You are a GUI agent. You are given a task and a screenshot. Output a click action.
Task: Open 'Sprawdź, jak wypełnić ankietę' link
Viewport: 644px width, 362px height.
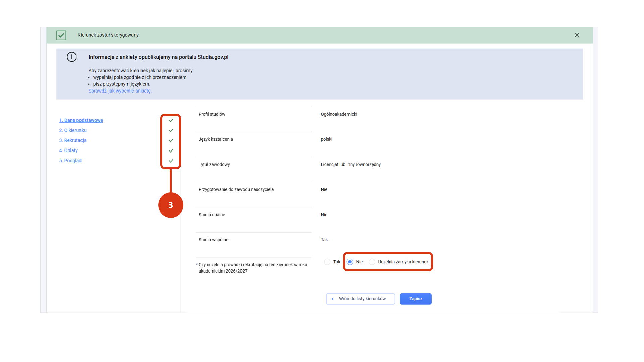[120, 91]
